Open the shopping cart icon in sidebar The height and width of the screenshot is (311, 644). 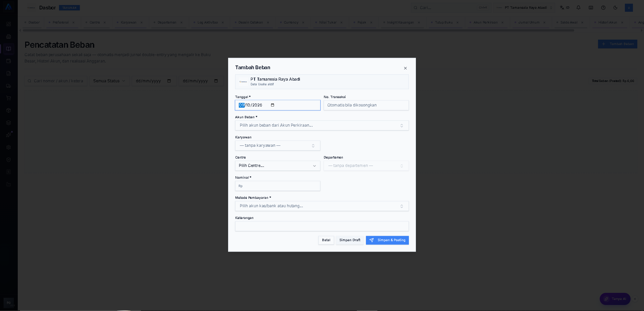coord(9,98)
